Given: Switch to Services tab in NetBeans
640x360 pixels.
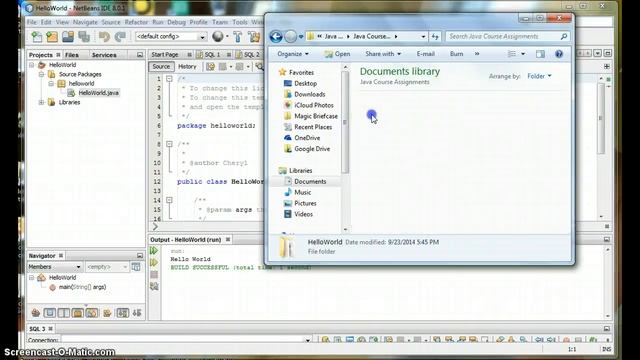Looking at the screenshot, I should coord(104,55).
